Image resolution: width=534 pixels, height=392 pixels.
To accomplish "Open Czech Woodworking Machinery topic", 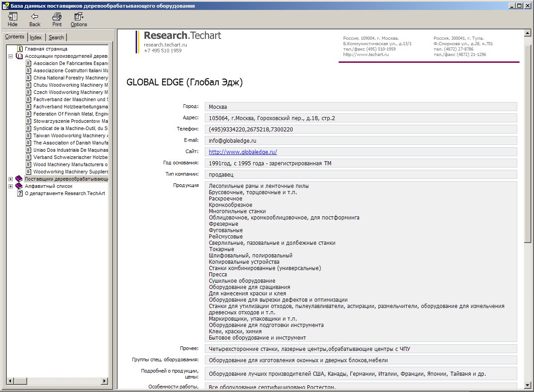I will 71,92.
